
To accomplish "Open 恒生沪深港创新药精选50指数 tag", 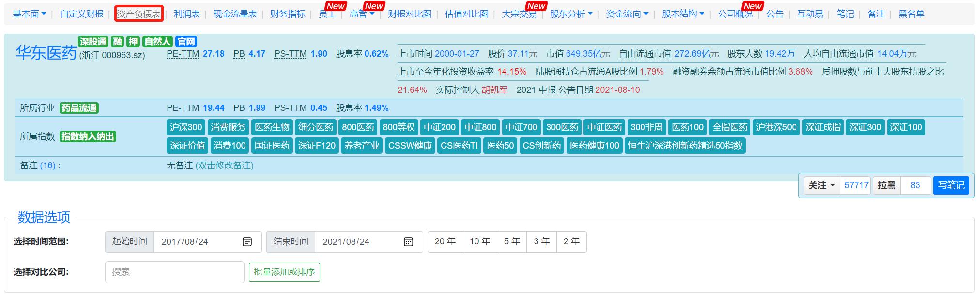I will (x=685, y=146).
